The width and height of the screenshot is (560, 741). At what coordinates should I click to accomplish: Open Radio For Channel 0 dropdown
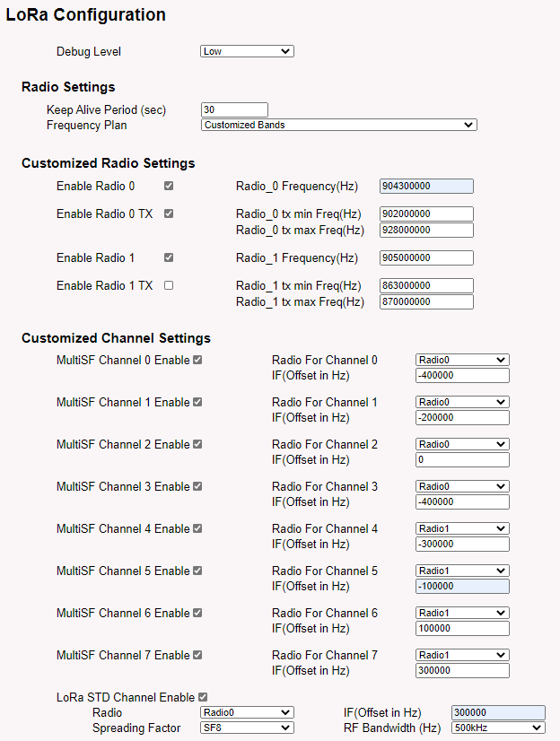(x=462, y=361)
